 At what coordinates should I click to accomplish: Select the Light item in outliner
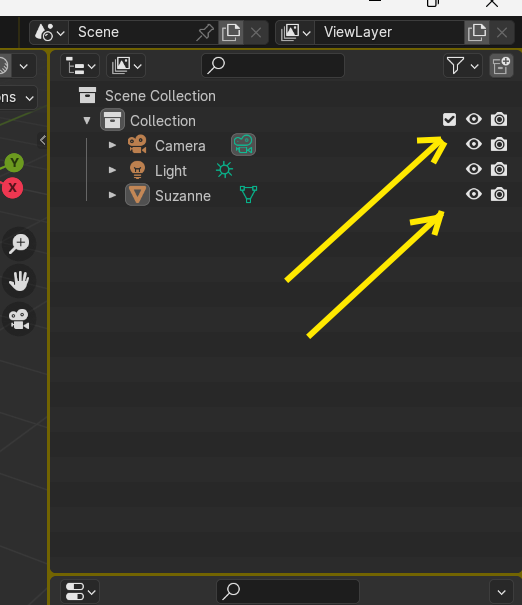click(171, 171)
